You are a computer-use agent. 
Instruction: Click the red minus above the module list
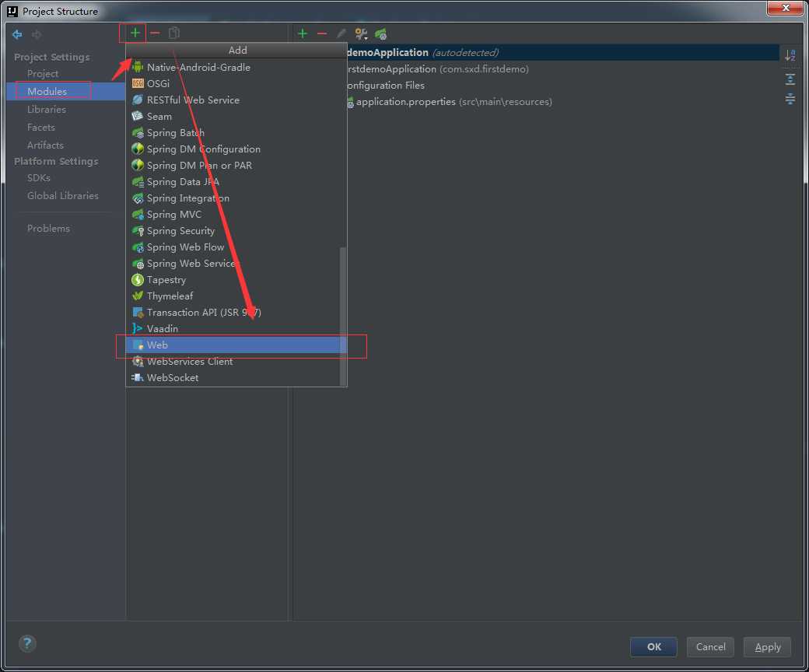click(155, 33)
